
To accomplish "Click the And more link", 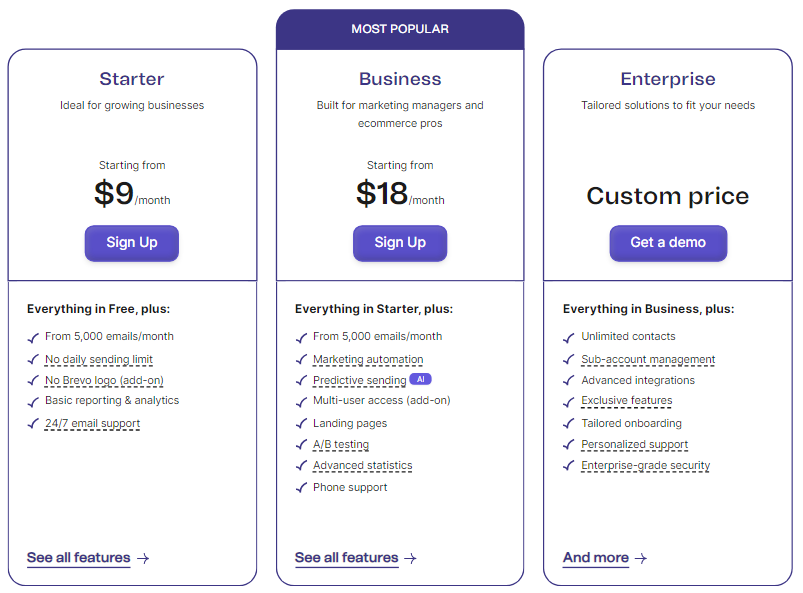I will [x=596, y=558].
